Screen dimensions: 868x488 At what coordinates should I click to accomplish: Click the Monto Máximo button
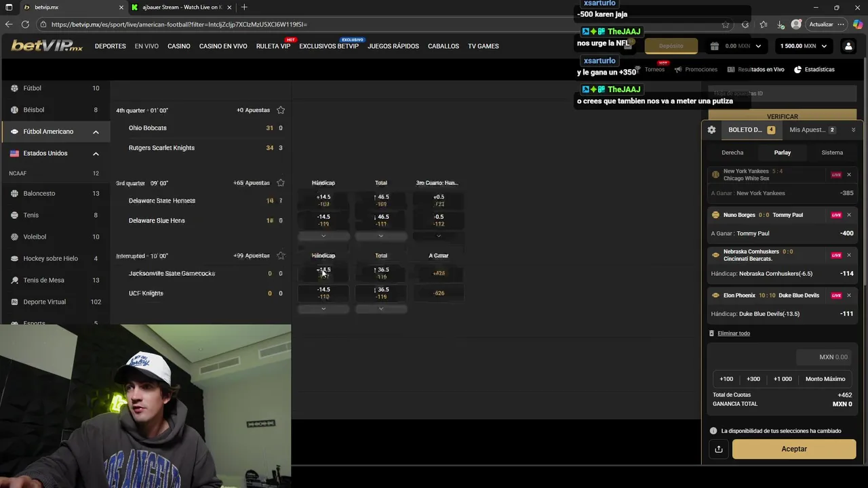point(825,379)
